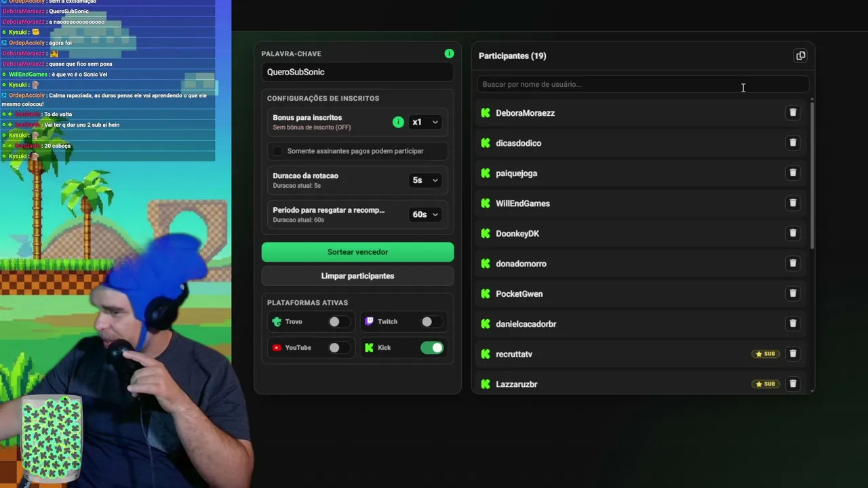Click the Configurações de Inscritos heading
868x488 pixels.
click(323, 98)
